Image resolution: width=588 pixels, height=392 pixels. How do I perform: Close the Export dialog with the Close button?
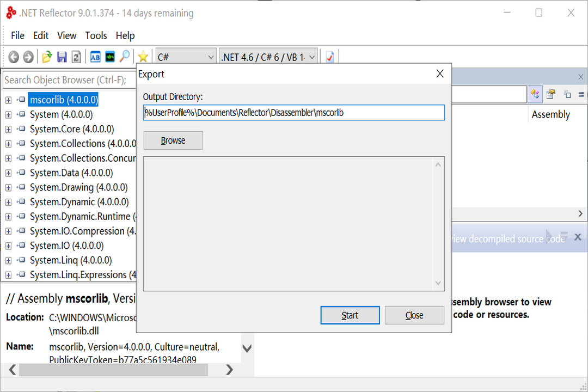(414, 315)
